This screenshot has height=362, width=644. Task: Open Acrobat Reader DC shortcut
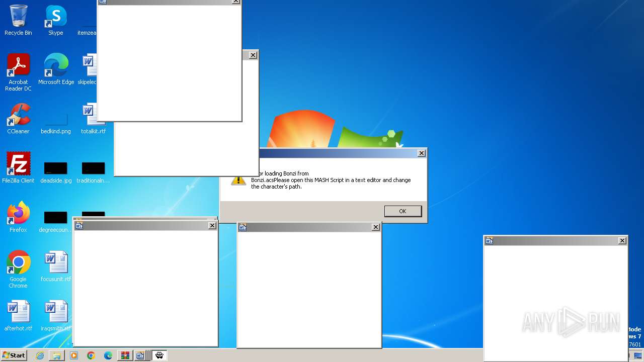point(18,72)
